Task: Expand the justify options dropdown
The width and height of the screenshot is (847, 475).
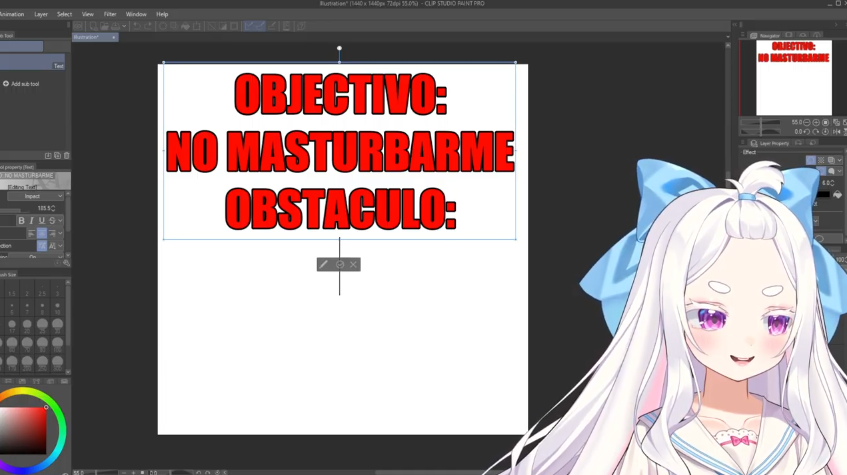Action: click(x=60, y=233)
